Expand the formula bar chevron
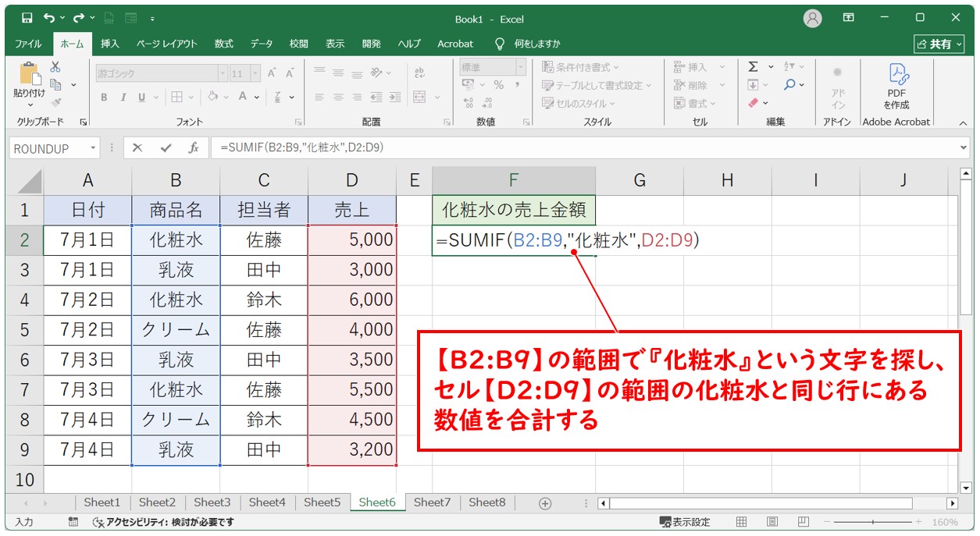The width and height of the screenshot is (980, 536). pyautogui.click(x=963, y=147)
